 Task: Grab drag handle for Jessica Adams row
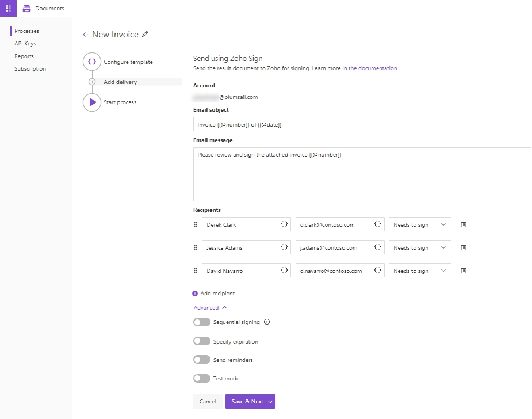tap(196, 247)
